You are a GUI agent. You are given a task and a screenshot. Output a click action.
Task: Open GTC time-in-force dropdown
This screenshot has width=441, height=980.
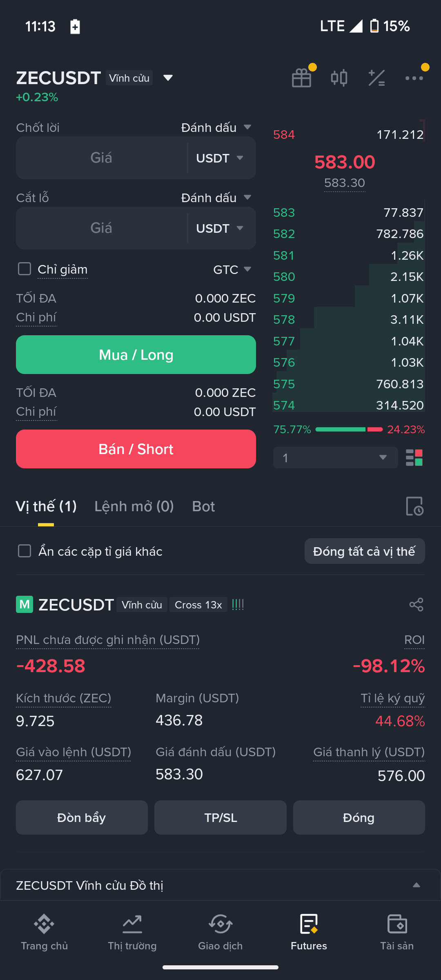click(x=232, y=269)
